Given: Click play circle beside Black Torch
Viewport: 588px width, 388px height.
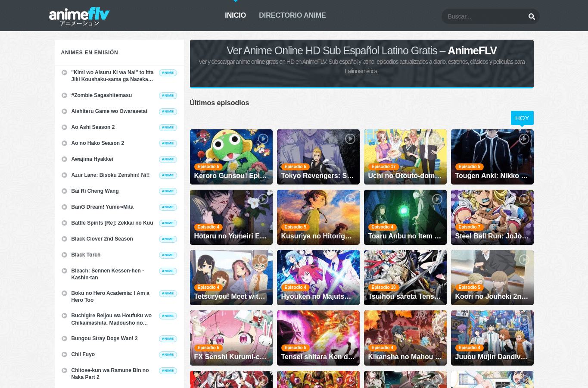Looking at the screenshot, I should click(x=64, y=255).
